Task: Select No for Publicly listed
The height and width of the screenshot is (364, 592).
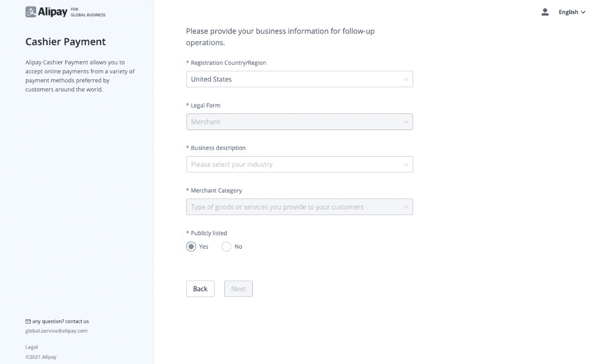Action: [x=226, y=246]
